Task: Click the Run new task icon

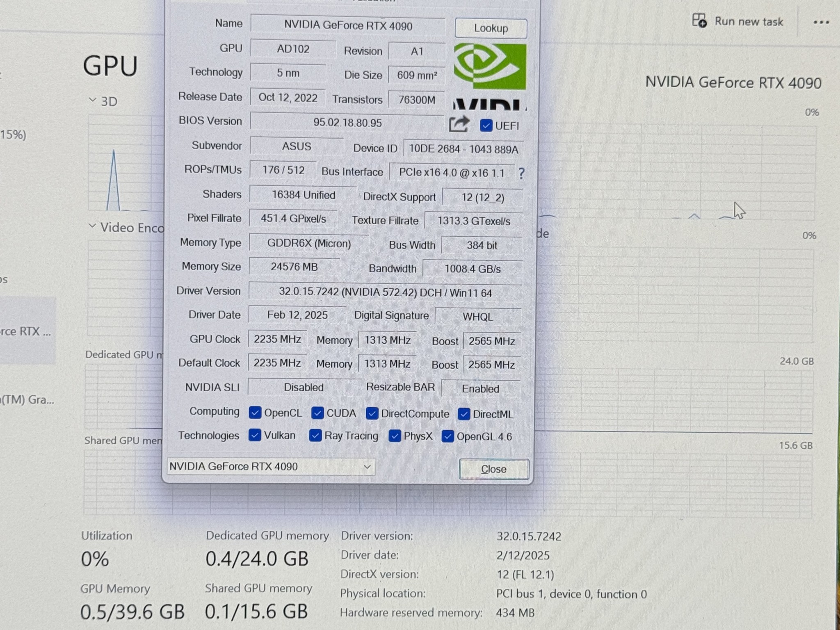Action: (x=699, y=21)
